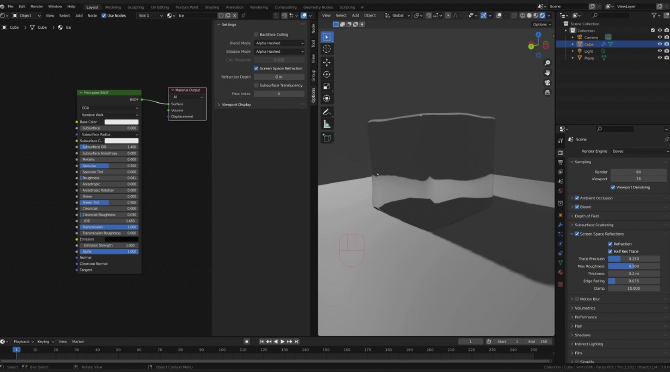Click the Refraction Depth field

pos(279,77)
